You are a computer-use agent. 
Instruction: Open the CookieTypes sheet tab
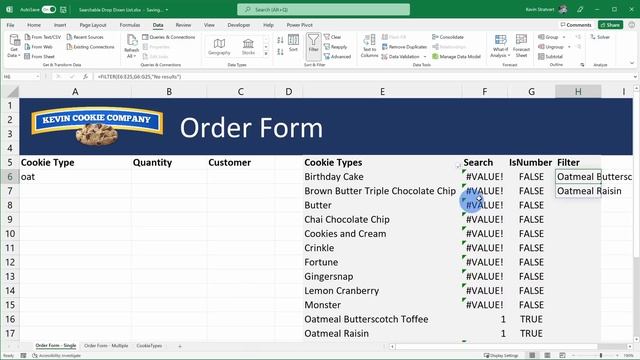pos(149,346)
